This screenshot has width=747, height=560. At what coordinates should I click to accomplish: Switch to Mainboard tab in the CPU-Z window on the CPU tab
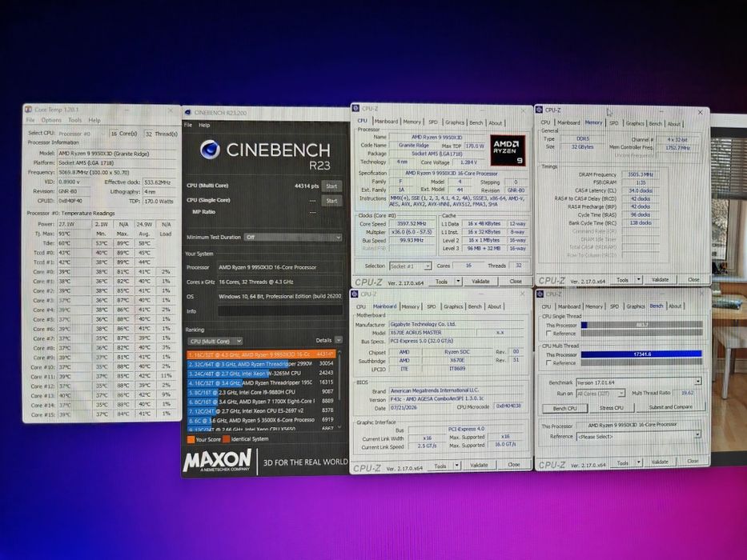pyautogui.click(x=386, y=122)
